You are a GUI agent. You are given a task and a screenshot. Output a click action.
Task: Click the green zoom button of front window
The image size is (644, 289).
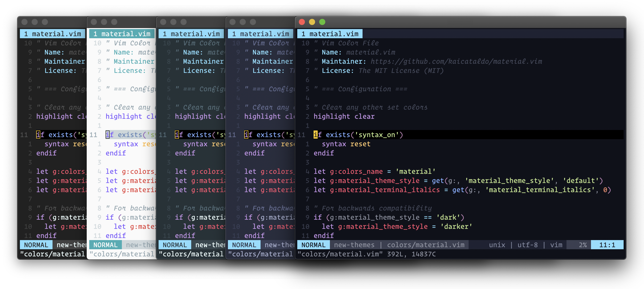[x=322, y=22]
